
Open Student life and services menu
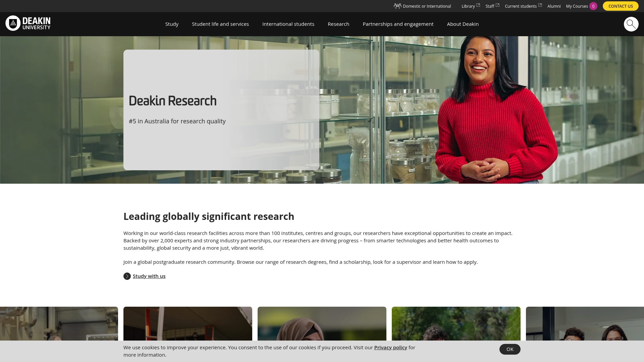[220, 24]
